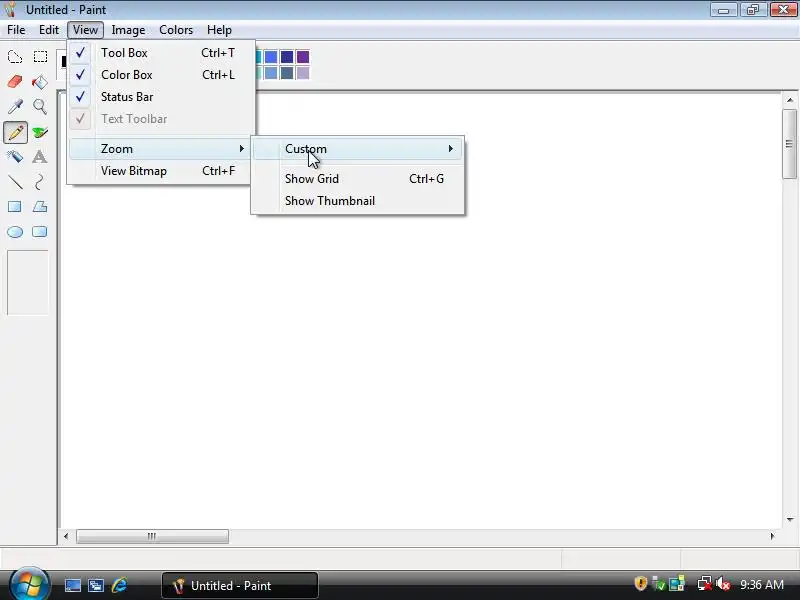
Task: Open the Edit menu
Action: 49,30
